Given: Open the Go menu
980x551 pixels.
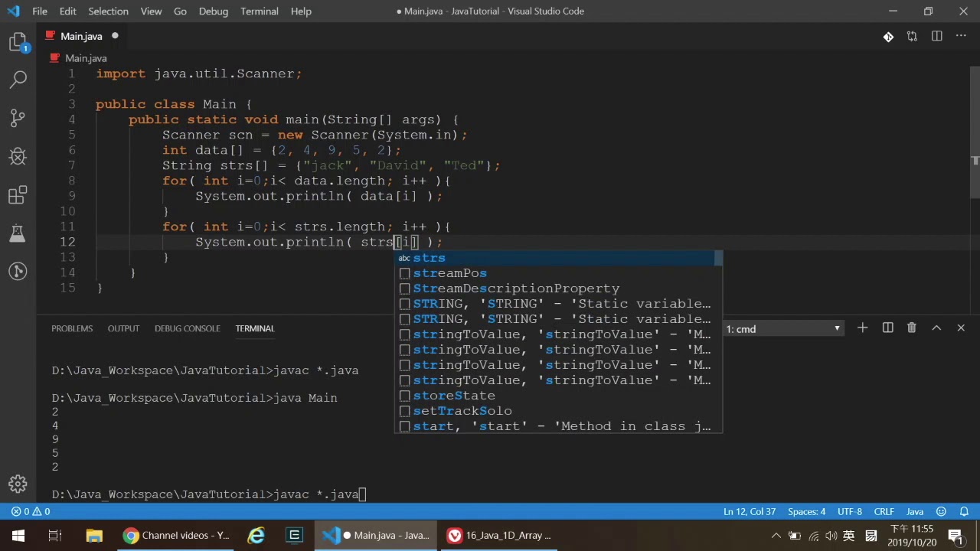Looking at the screenshot, I should tap(180, 11).
